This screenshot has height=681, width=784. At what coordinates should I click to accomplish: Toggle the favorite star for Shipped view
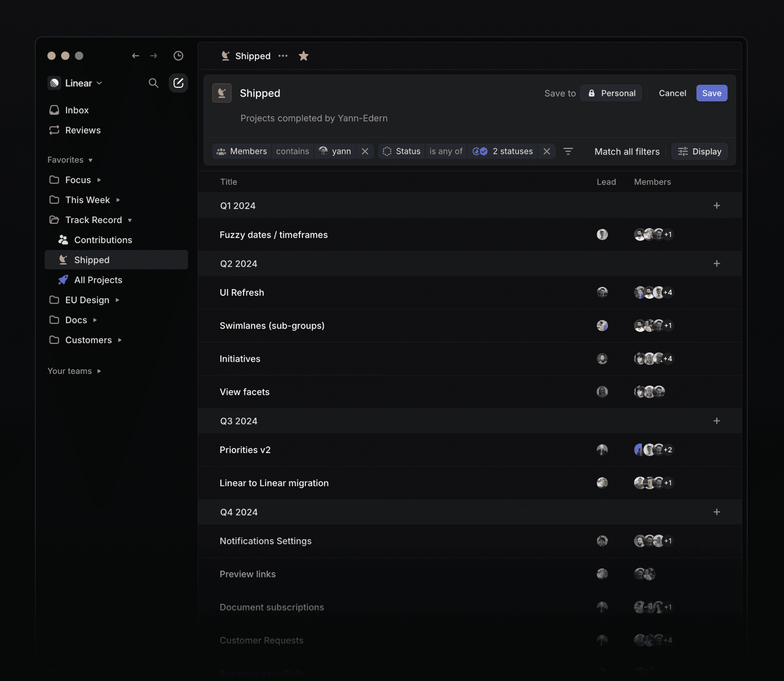tap(303, 56)
